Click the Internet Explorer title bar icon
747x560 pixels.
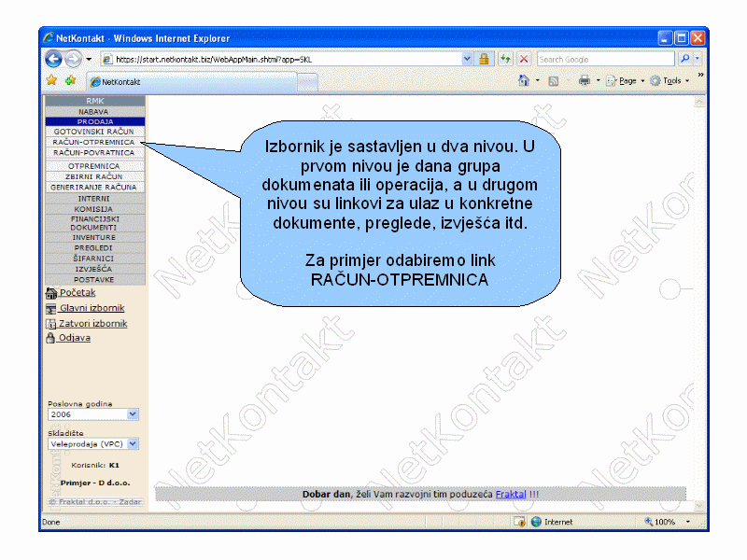pos(49,37)
